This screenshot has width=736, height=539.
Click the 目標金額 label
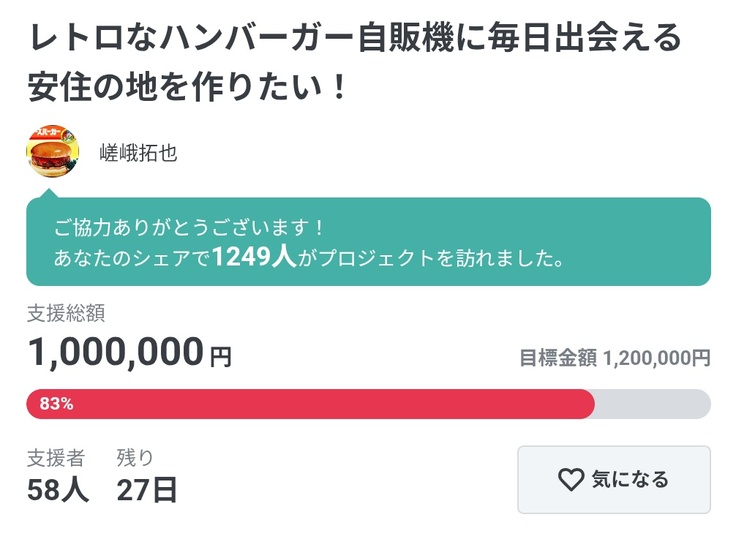coord(558,357)
